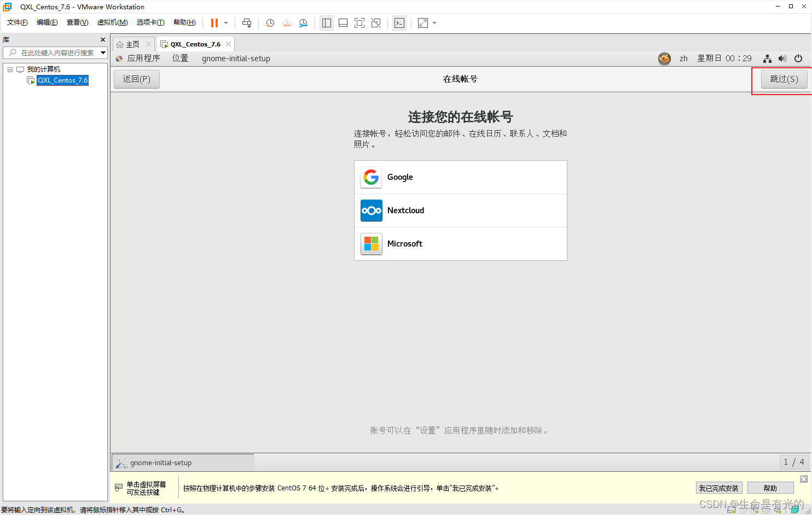Close the library panel
The image size is (812, 515).
pyautogui.click(x=103, y=40)
